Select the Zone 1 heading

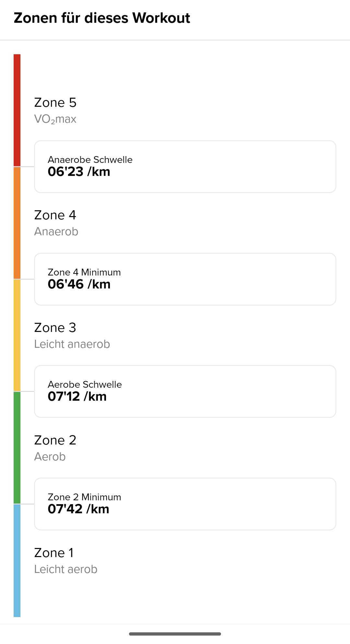click(x=54, y=553)
